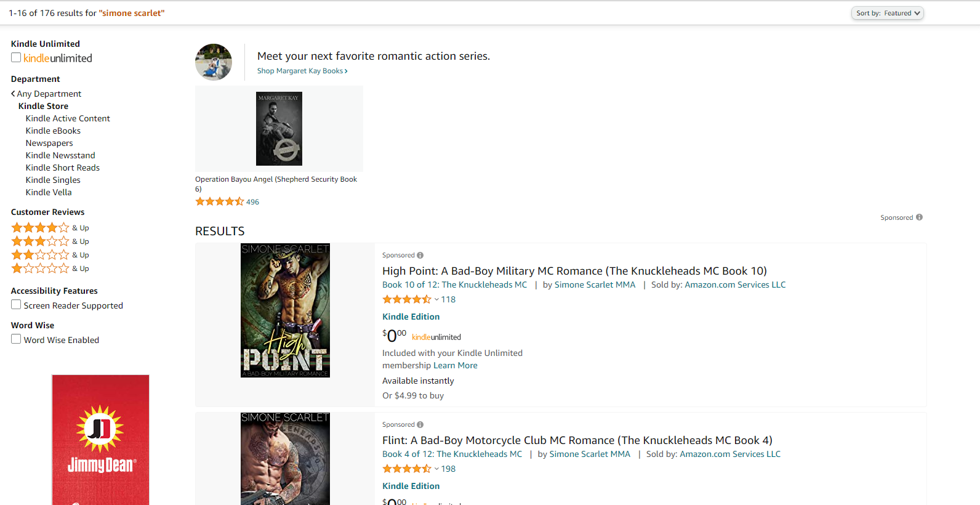Click the Simone Scarlet MMA author link

[x=595, y=284]
